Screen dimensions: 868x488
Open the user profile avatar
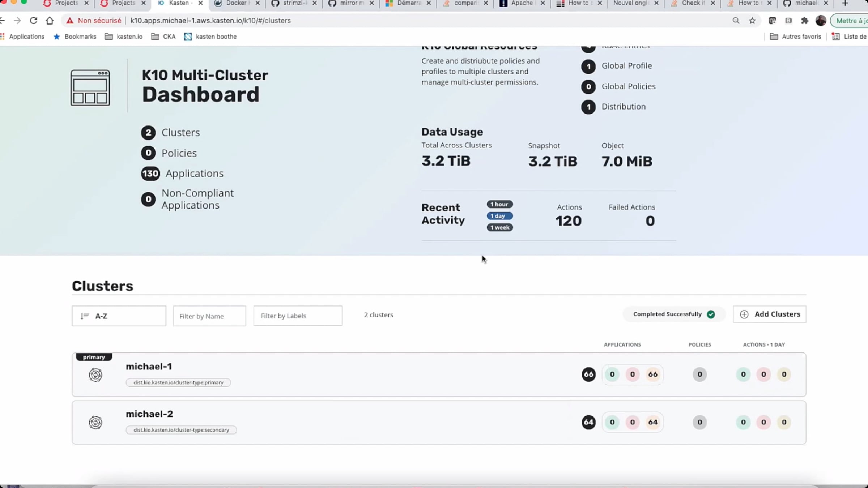(821, 21)
